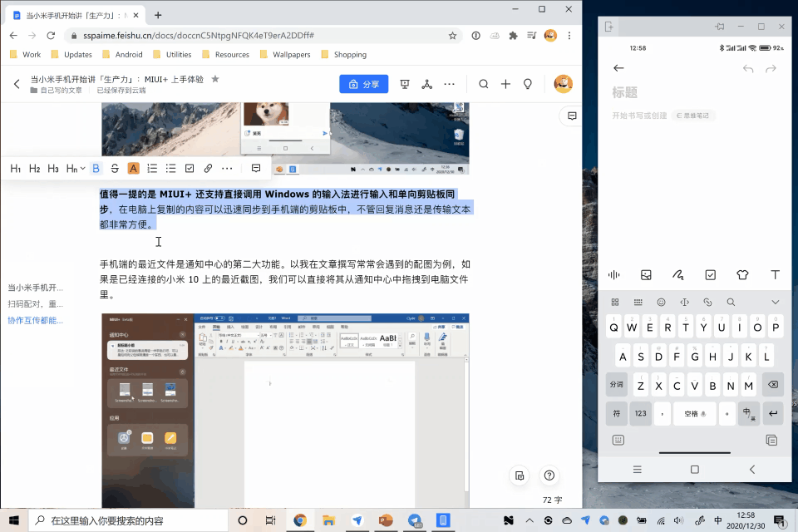Open text formatting T in phone note
Viewport: 798px width, 532px height.
775,275
